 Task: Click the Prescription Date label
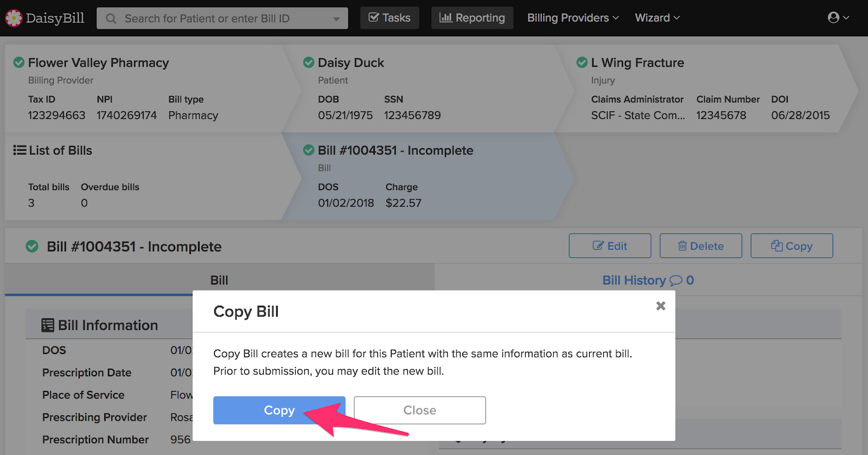point(87,372)
